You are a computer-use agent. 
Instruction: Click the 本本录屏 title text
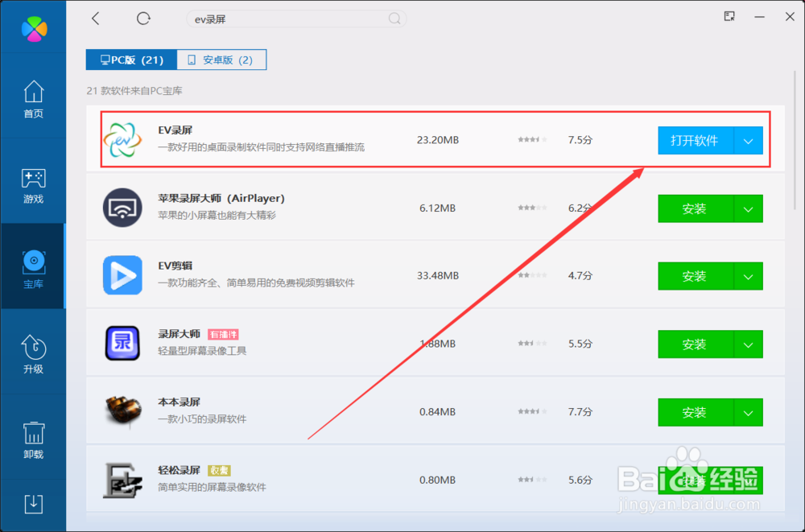click(x=180, y=402)
